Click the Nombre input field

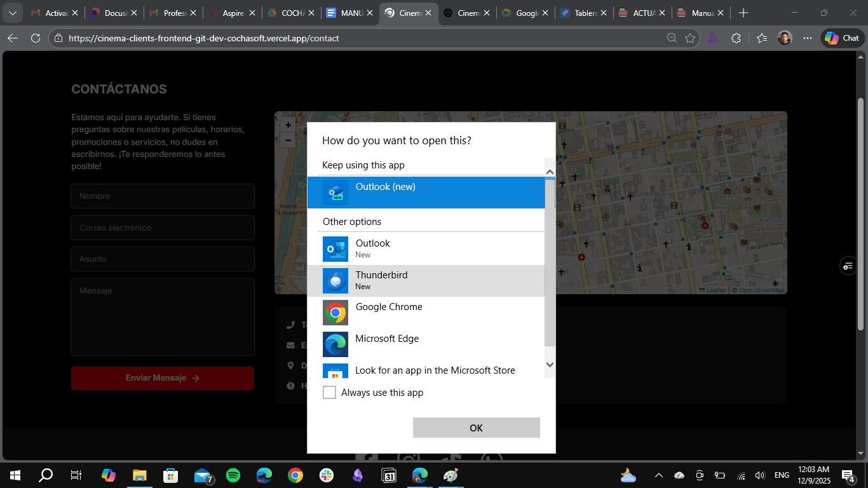click(x=163, y=196)
